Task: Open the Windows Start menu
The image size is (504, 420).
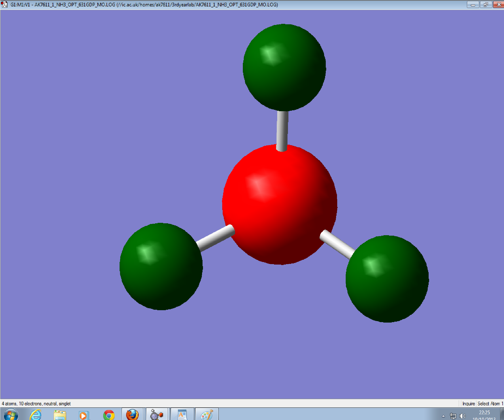Action: (11, 415)
